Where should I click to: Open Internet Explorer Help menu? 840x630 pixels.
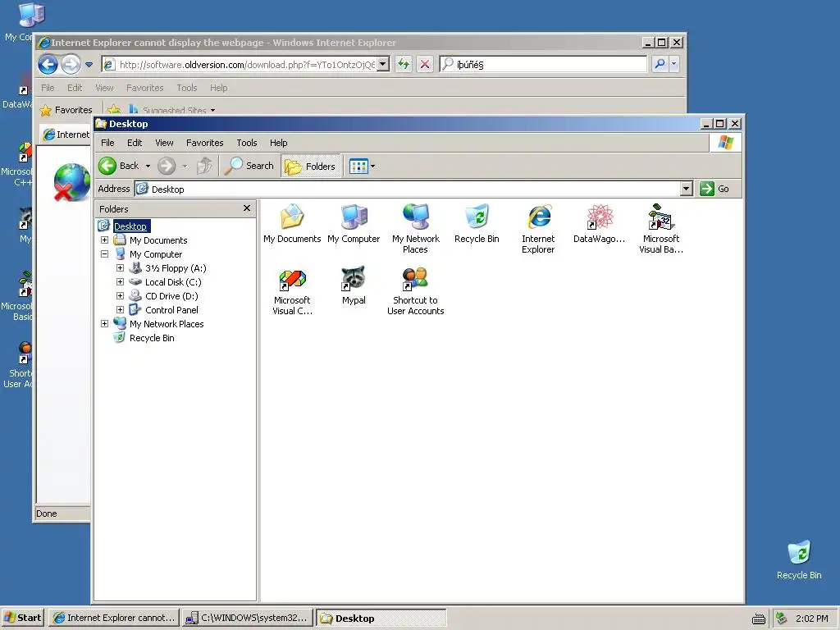(218, 88)
